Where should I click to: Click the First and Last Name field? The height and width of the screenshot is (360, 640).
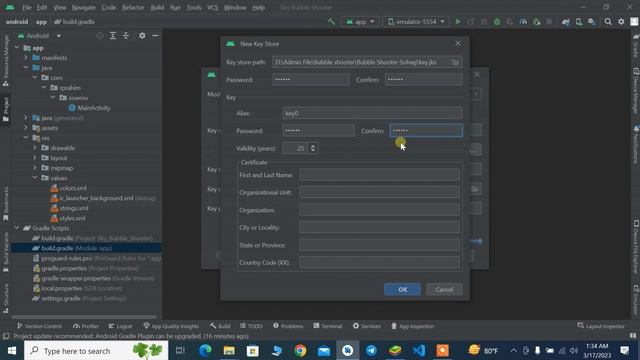coord(380,175)
